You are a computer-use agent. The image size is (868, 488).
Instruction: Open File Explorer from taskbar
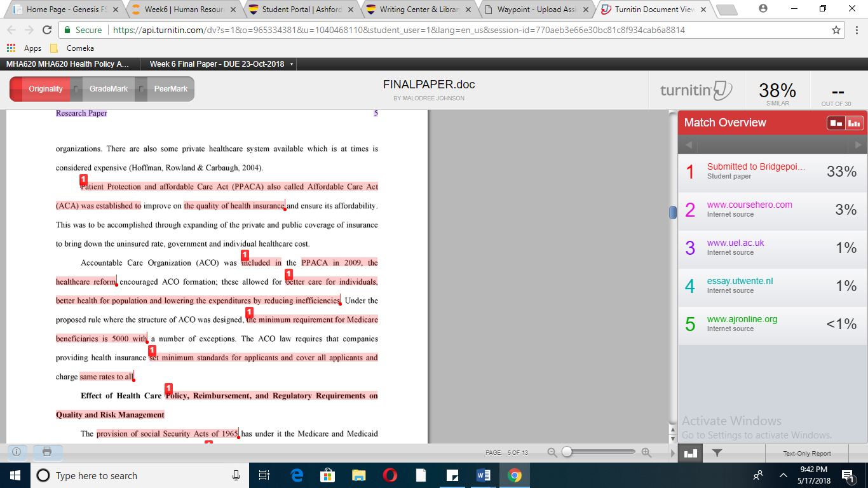(x=359, y=475)
